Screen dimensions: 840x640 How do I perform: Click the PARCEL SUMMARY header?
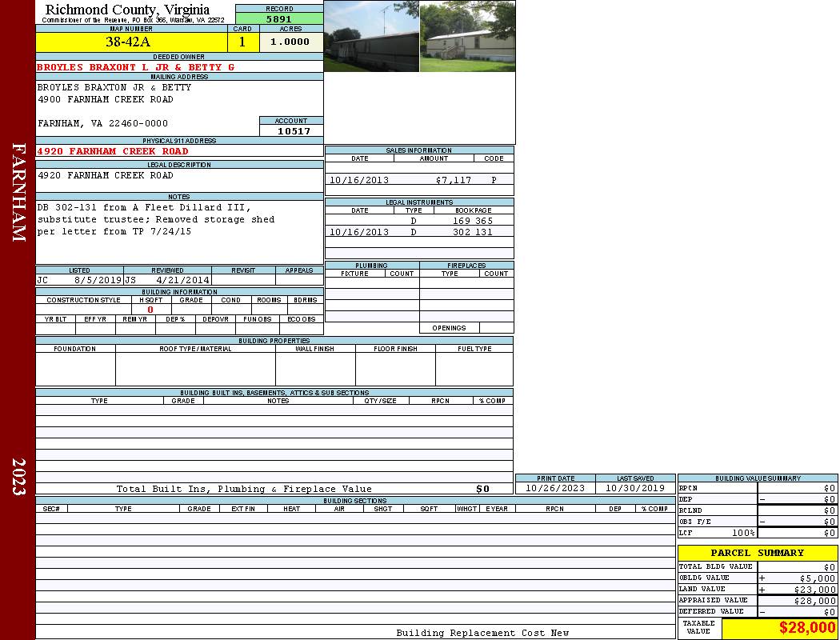[x=758, y=553]
